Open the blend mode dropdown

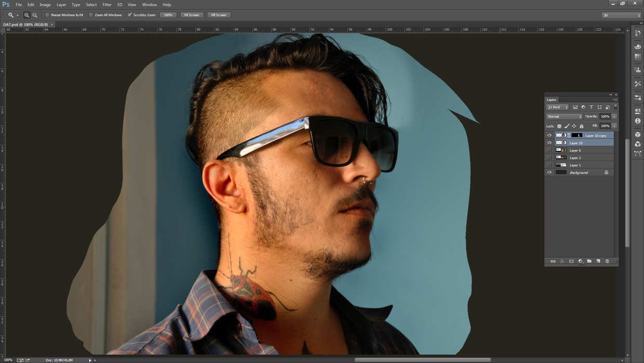point(563,116)
